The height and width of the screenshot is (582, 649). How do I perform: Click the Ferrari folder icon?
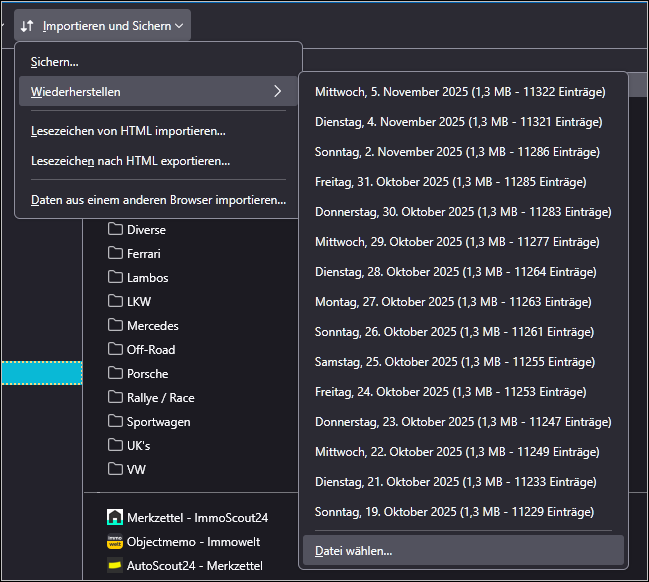[115, 254]
